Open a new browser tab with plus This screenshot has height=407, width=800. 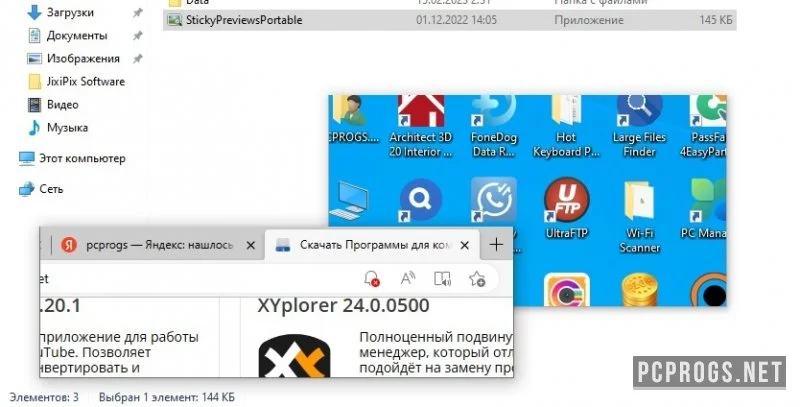[x=496, y=245]
